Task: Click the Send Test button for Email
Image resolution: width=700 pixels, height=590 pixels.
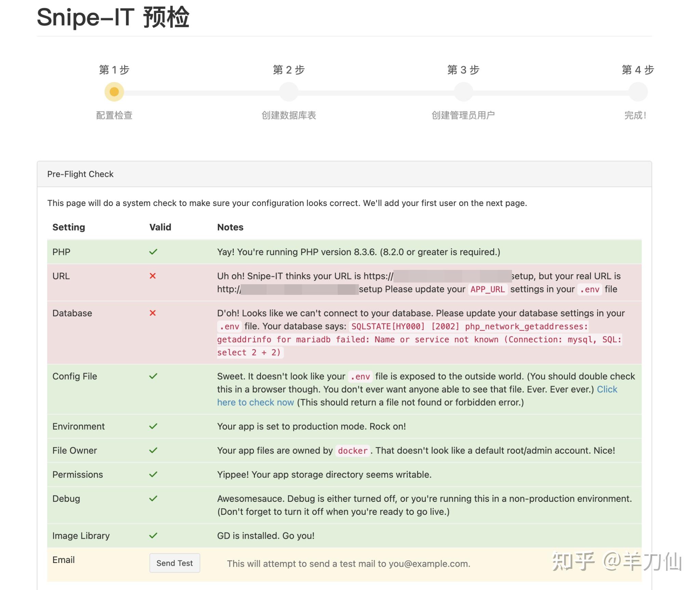Action: [175, 563]
